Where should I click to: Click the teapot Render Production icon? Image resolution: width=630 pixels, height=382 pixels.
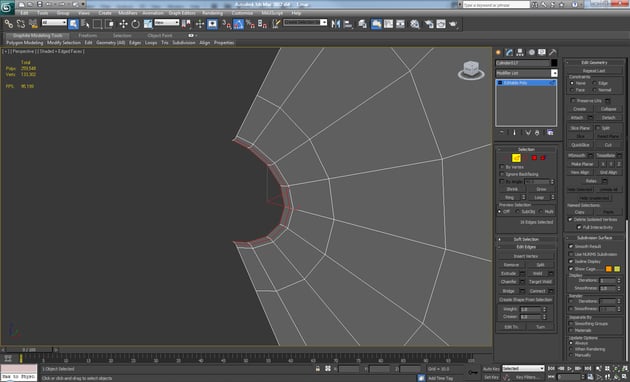453,24
